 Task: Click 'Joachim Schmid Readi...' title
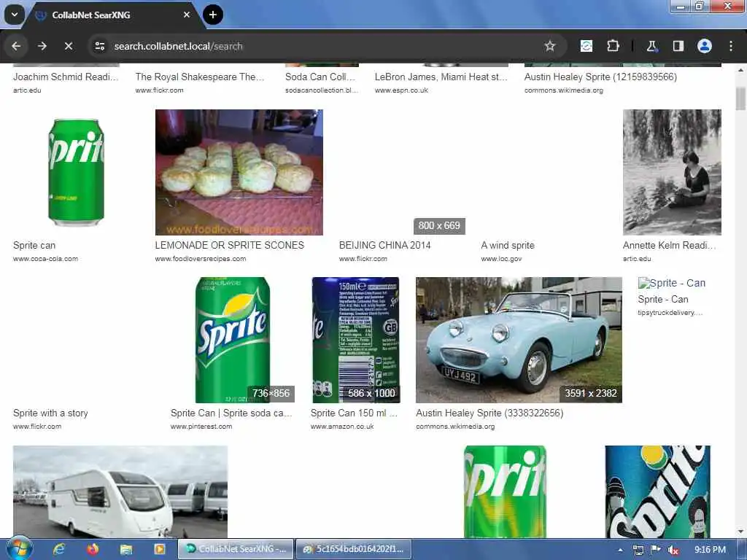click(x=66, y=77)
